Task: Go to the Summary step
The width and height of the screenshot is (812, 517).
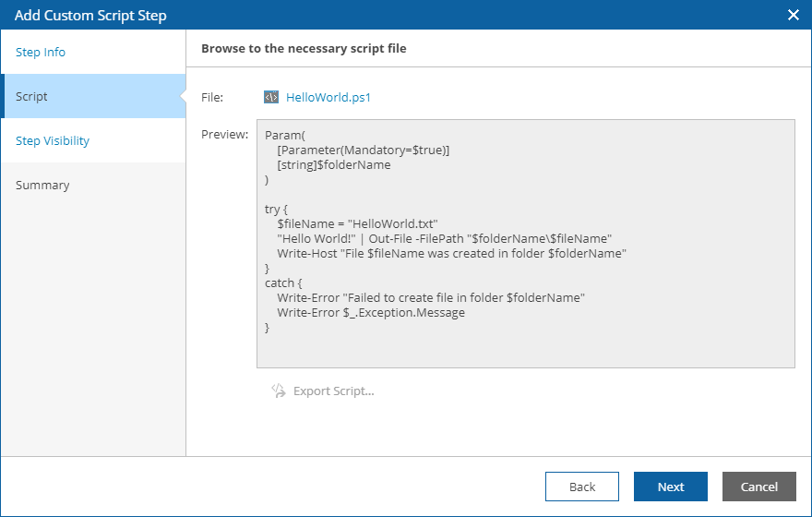Action: click(x=42, y=186)
